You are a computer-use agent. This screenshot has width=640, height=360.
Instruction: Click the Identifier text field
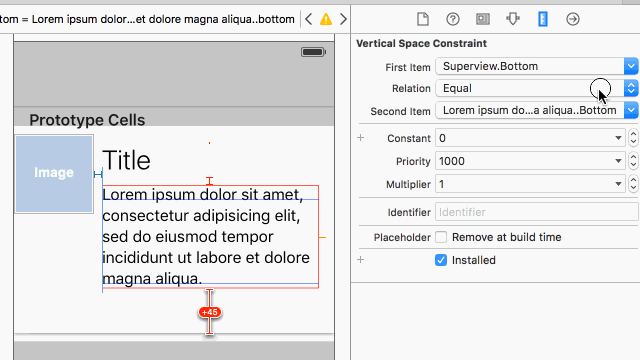pos(536,212)
